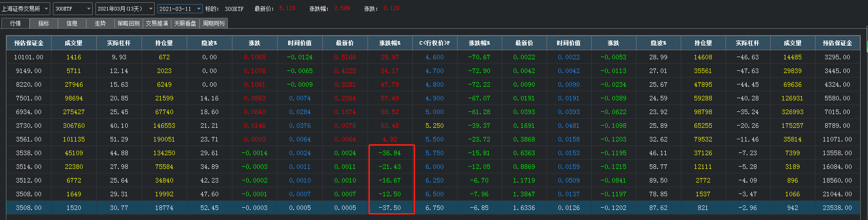This screenshot has width=868, height=220.
Task: Sort by the leftmost 预估保证金 column header
Action: [29, 43]
